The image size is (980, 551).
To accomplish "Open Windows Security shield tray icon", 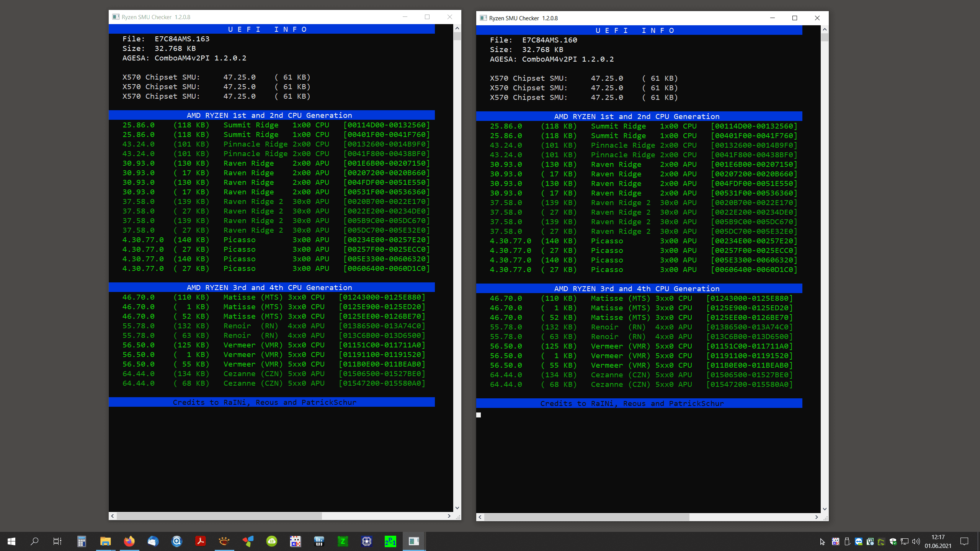I will (893, 541).
